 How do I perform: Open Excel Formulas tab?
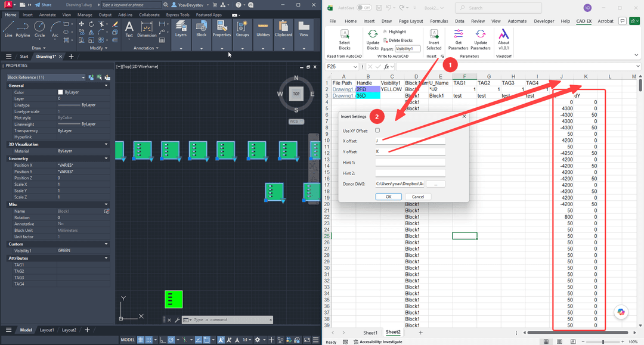click(x=439, y=21)
